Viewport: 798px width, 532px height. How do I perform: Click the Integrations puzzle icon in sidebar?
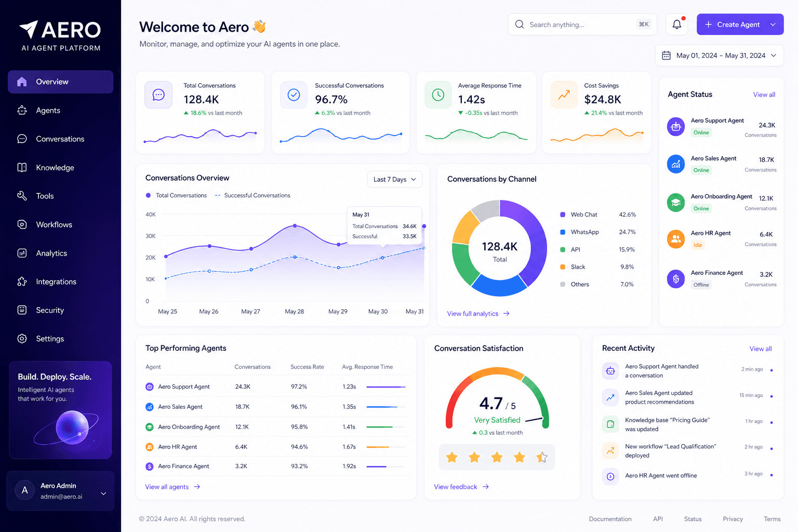click(x=22, y=282)
